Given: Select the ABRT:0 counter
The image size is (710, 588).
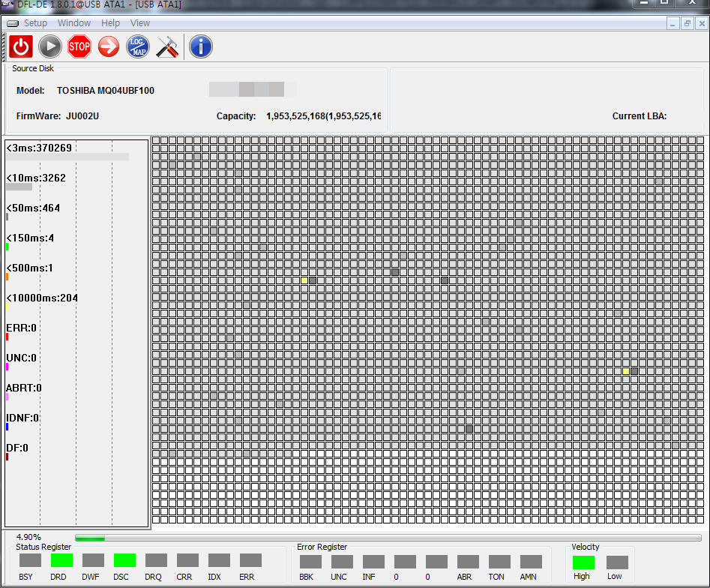Looking at the screenshot, I should point(24,388).
